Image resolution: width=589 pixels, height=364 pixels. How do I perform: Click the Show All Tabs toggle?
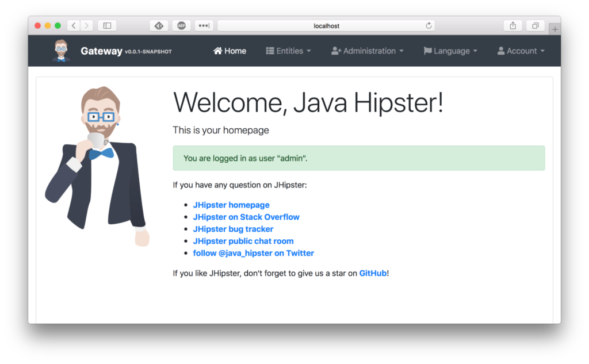pyautogui.click(x=535, y=25)
